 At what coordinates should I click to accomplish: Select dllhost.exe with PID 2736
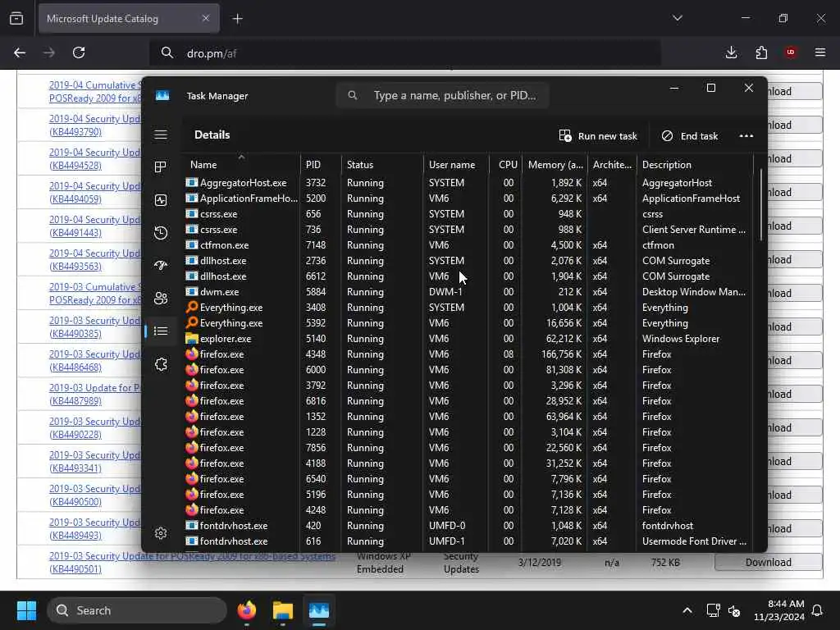coord(468,260)
